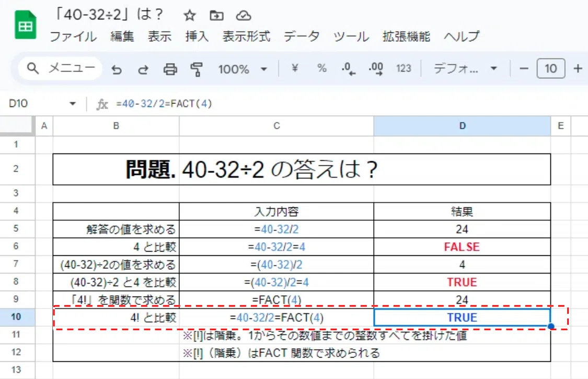Click the cell =FACT(4)
This screenshot has width=588, height=379.
click(x=276, y=300)
